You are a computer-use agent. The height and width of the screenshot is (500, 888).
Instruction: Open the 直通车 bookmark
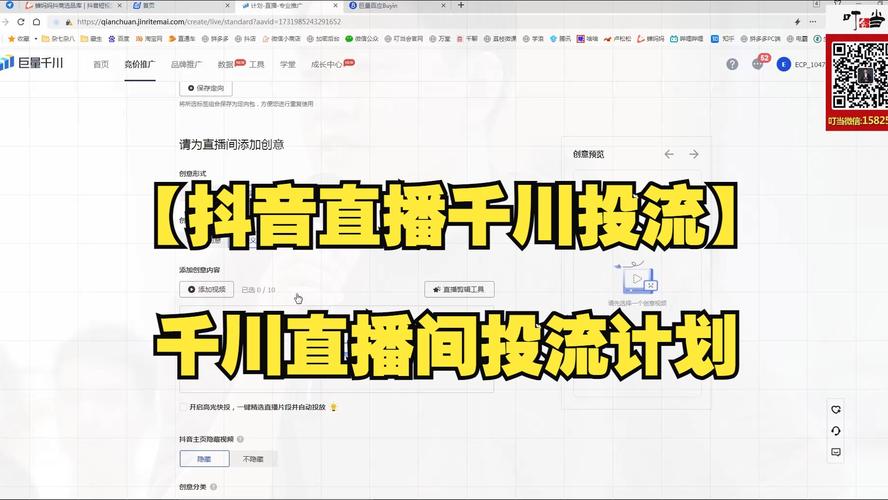pyautogui.click(x=182, y=39)
